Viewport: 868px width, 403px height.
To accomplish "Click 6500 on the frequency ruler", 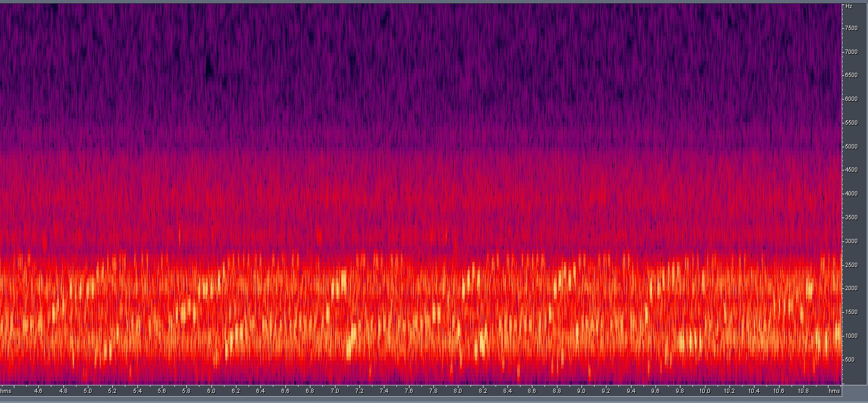I will (850, 75).
